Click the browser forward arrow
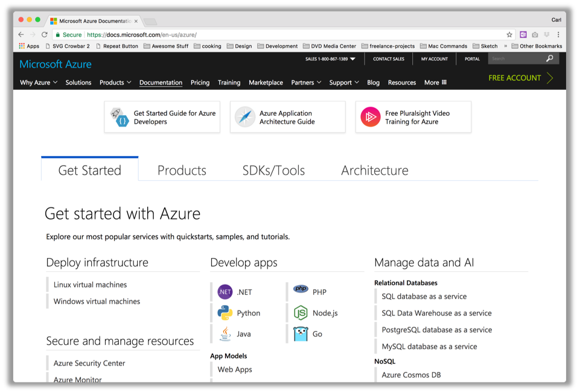Image resolution: width=577 pixels, height=392 pixels. coord(33,34)
